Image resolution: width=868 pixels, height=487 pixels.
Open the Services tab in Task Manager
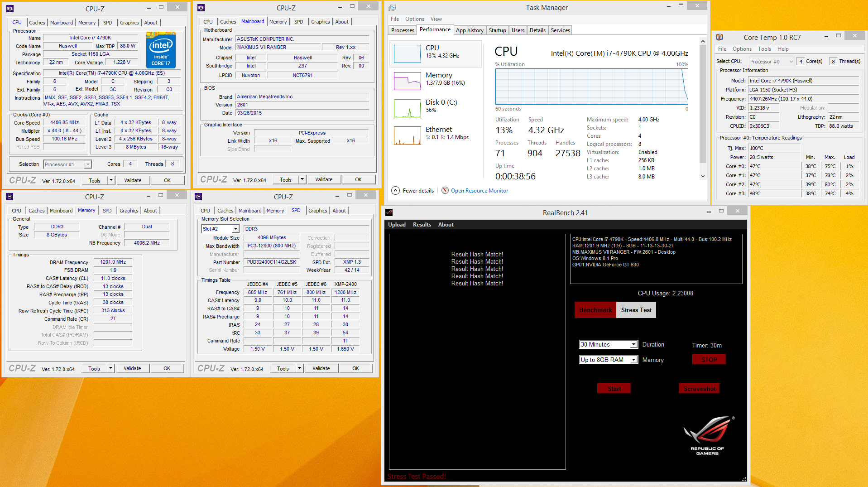pyautogui.click(x=560, y=30)
